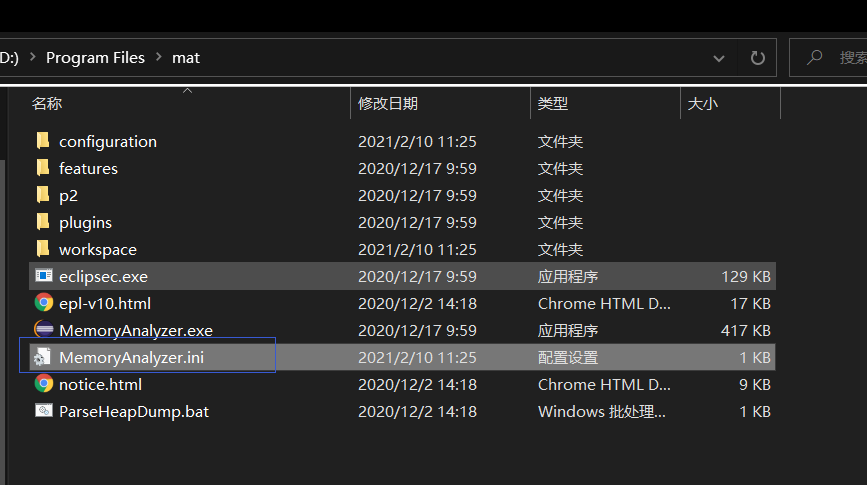
Task: Expand the chevron before Program Files
Action: point(33,57)
